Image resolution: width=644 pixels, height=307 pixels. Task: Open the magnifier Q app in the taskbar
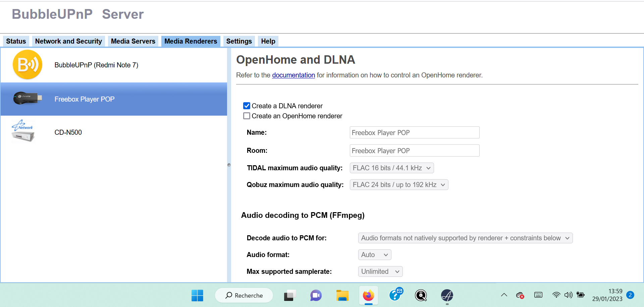pyautogui.click(x=421, y=295)
